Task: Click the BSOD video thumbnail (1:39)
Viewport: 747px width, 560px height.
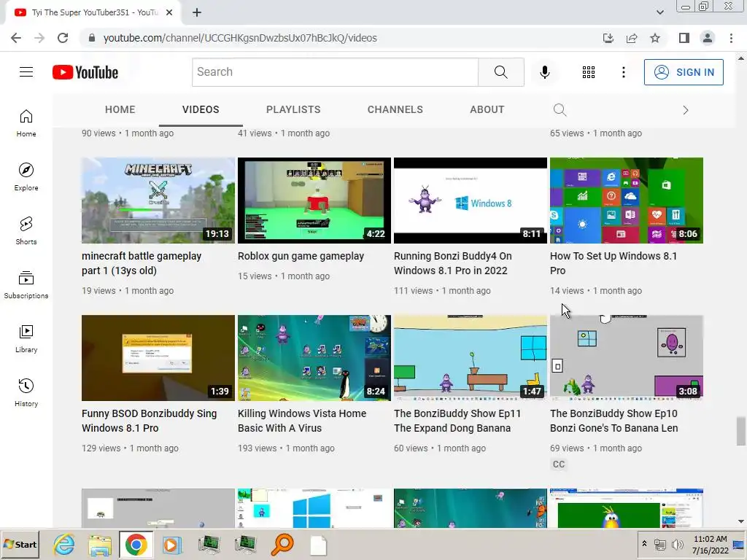Action: (x=158, y=358)
